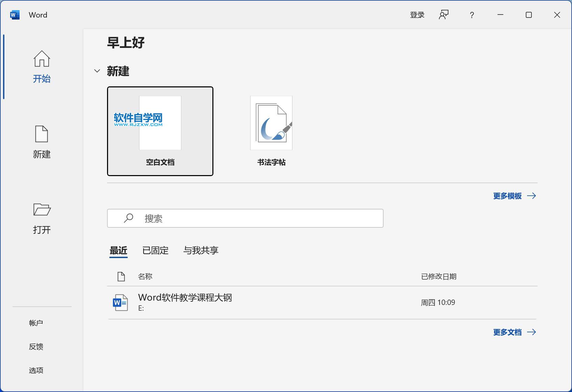Image resolution: width=572 pixels, height=392 pixels.
Task: Select the 最近 tab
Action: pyautogui.click(x=118, y=250)
